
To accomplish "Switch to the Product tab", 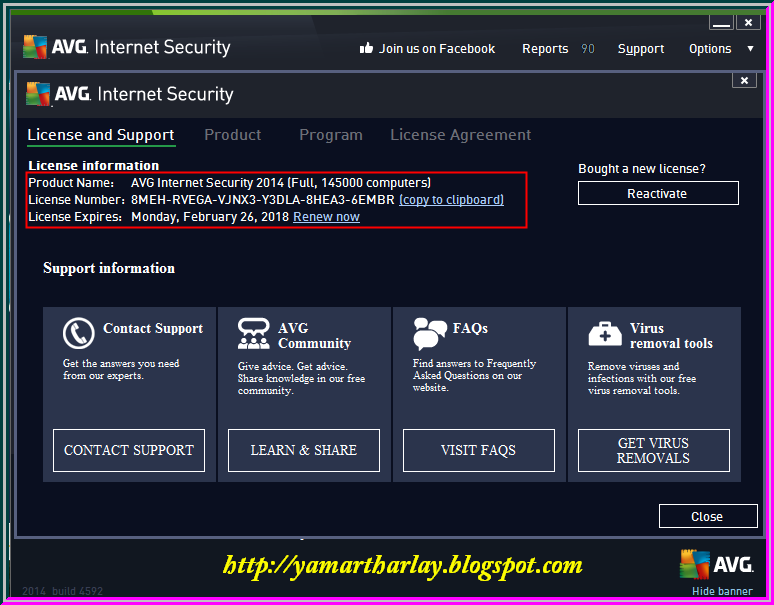I will [232, 135].
